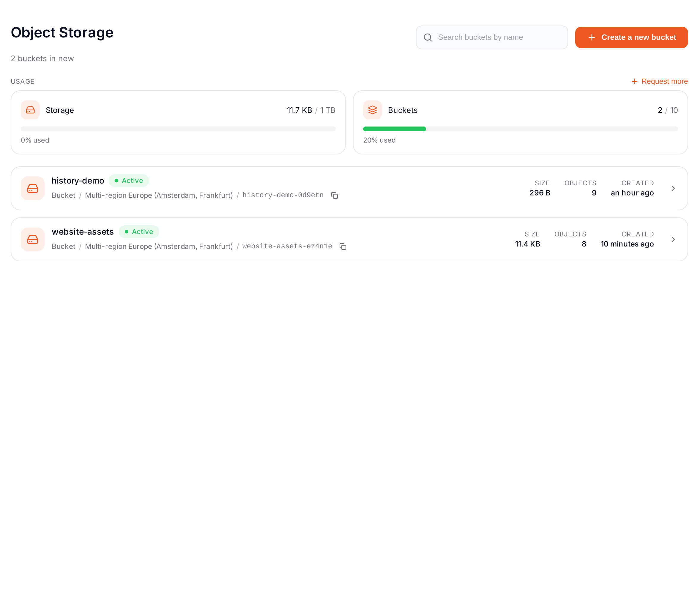Copy the website-assets-ez4n1e bucket ID
The image size is (700, 594).
click(x=343, y=247)
